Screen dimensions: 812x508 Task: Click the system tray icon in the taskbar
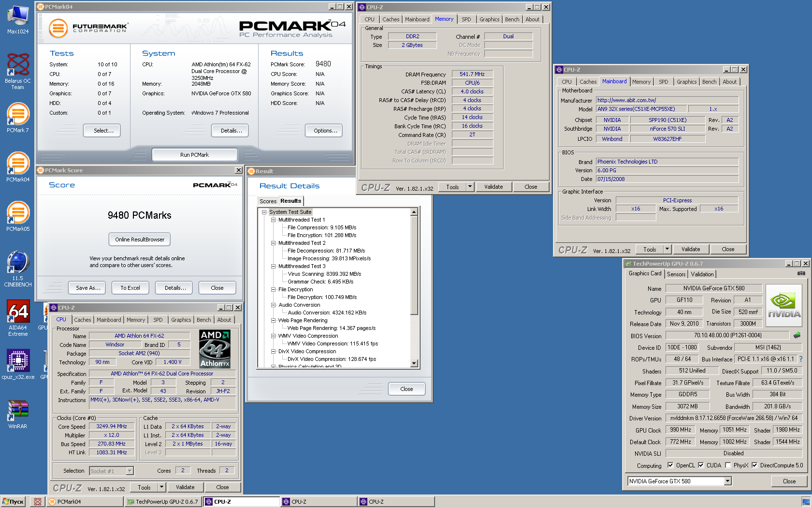806,502
